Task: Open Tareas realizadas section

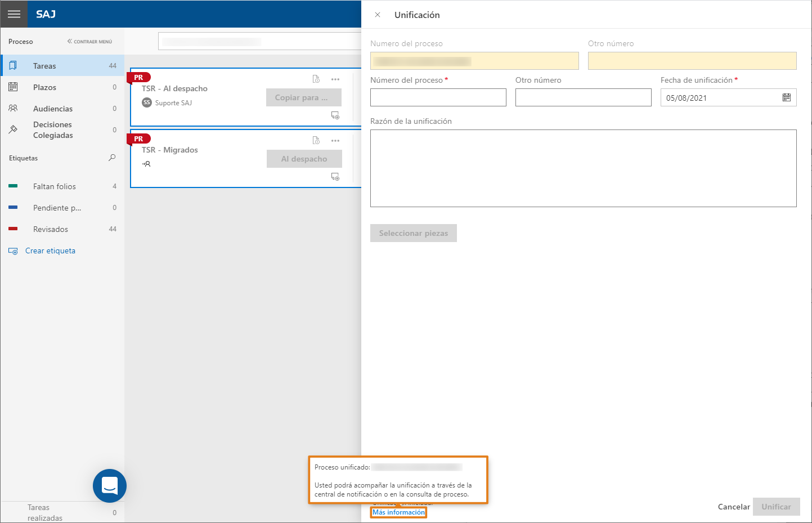Action: [x=62, y=512]
